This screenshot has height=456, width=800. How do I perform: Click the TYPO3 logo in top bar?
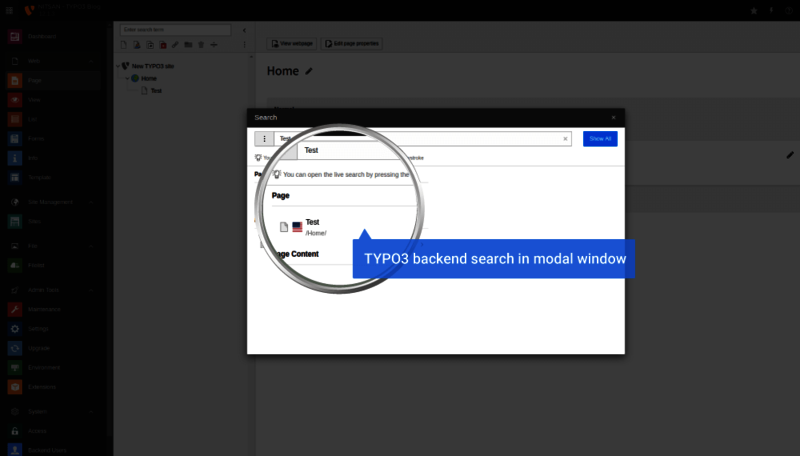pyautogui.click(x=30, y=10)
